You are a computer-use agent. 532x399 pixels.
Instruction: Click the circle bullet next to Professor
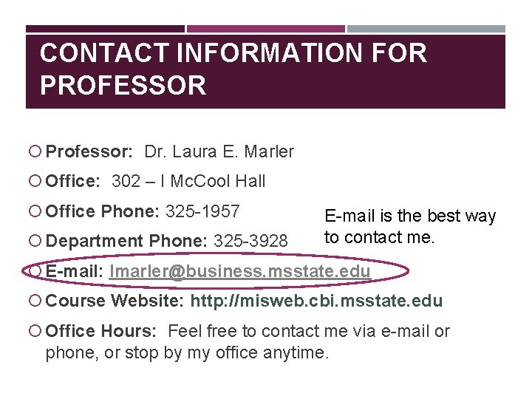pos(35,151)
